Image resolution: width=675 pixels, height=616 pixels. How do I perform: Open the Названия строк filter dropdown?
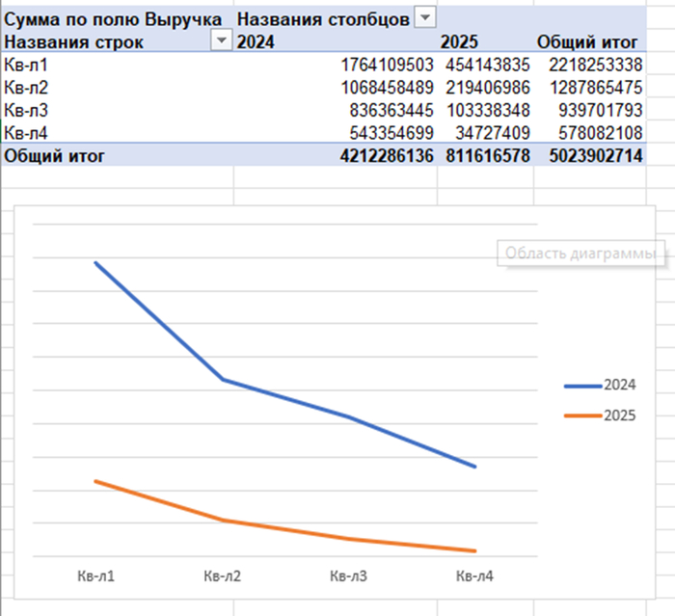click(x=222, y=40)
